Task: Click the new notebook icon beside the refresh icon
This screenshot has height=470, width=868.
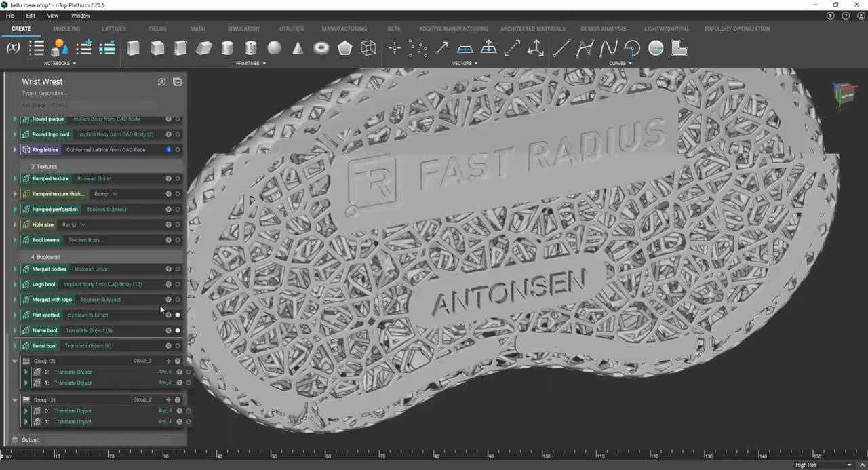Action: (x=177, y=81)
